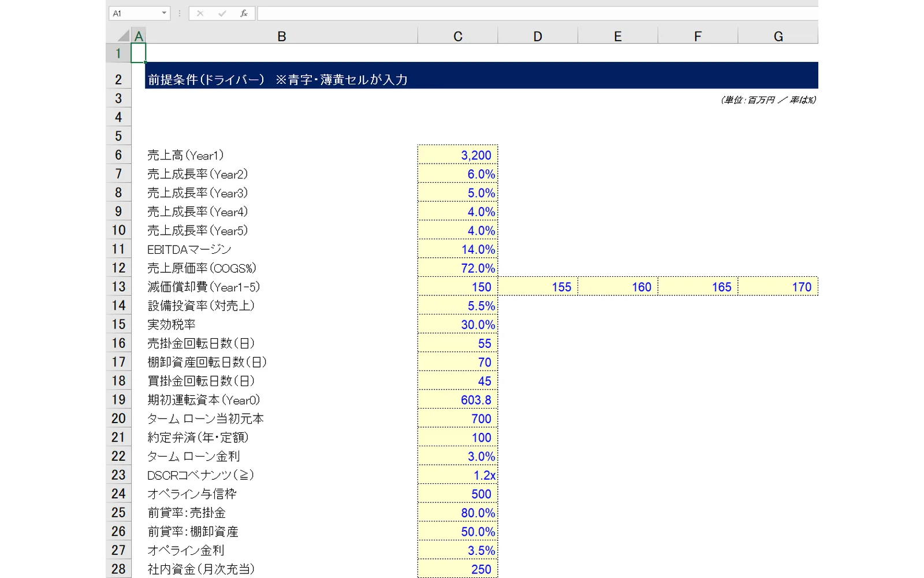The width and height of the screenshot is (924, 578).
Task: Click the DSCR covenant cell 1.2x
Action: click(457, 475)
